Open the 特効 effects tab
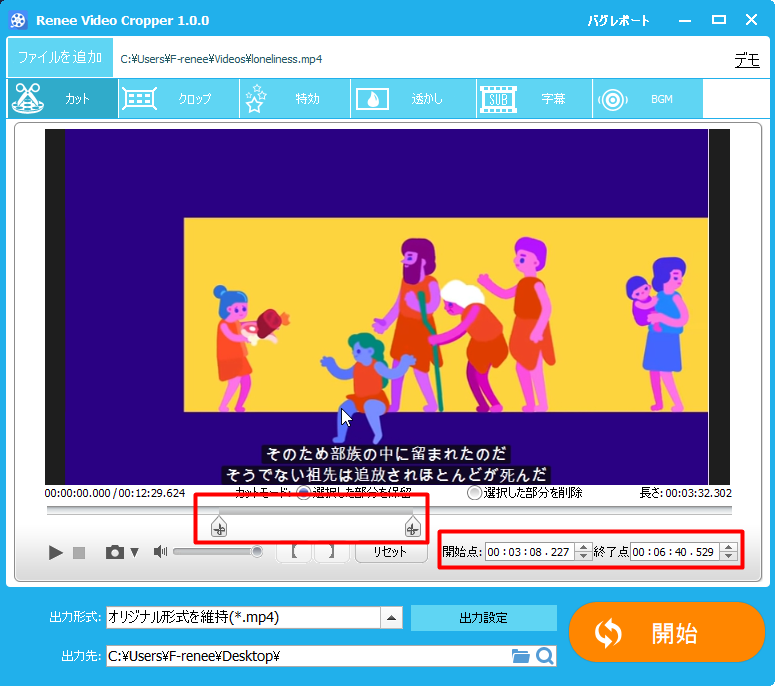The width and height of the screenshot is (775, 686). point(295,99)
